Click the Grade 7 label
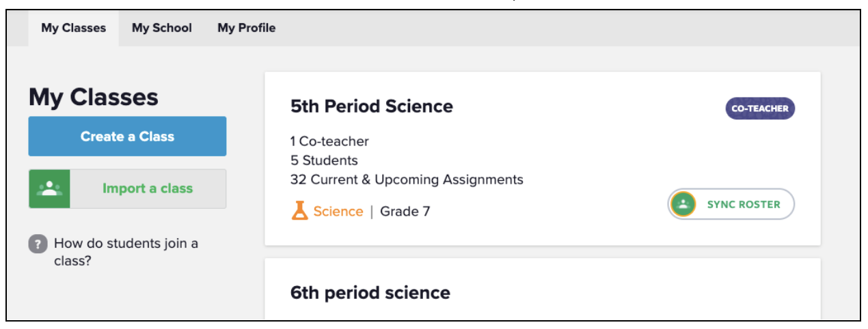The width and height of the screenshot is (868, 329). tap(405, 212)
